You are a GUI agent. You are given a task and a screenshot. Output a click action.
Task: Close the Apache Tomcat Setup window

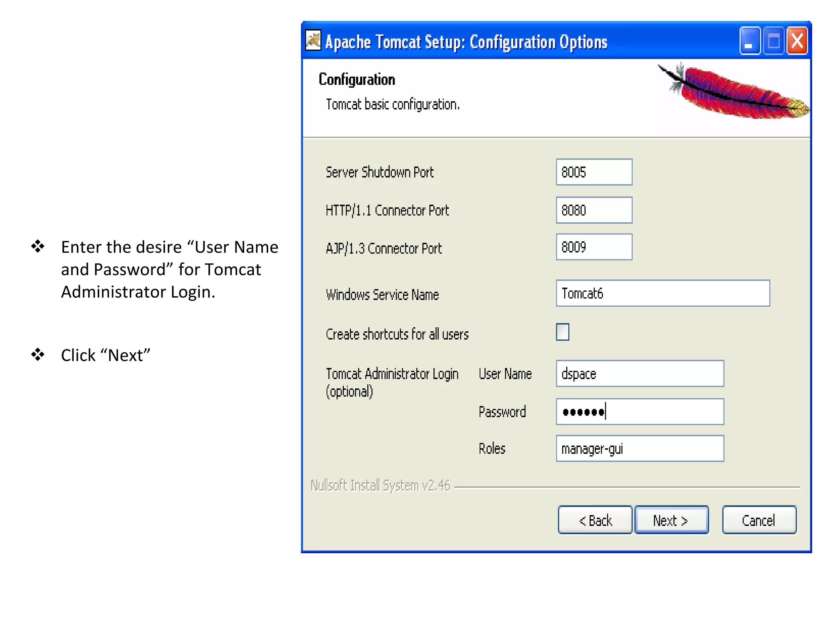[x=797, y=41]
